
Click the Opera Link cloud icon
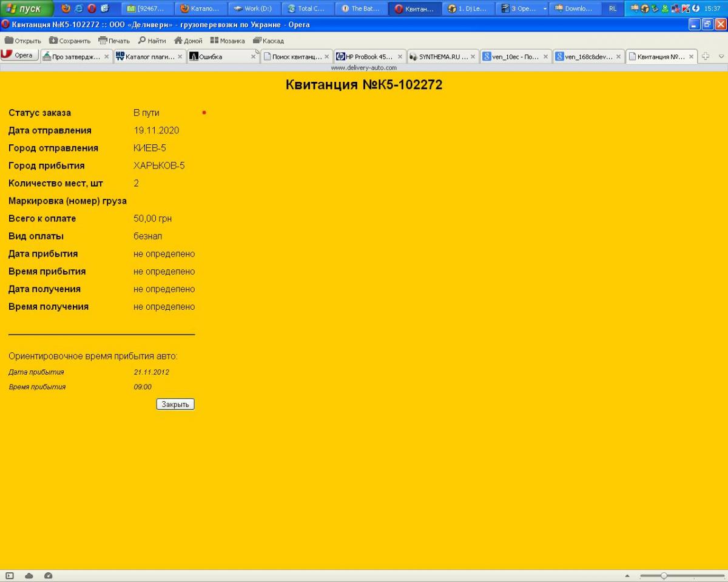(29, 576)
